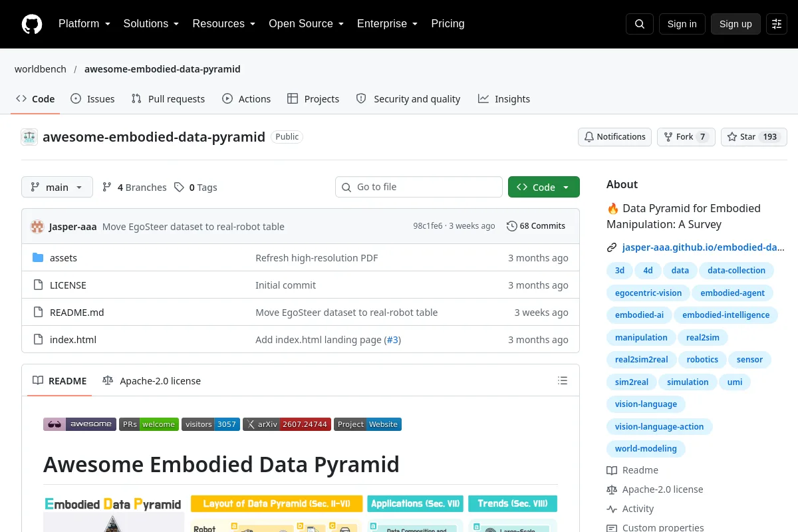Click the search magnifier icon button
798x532 pixels.
tap(640, 24)
